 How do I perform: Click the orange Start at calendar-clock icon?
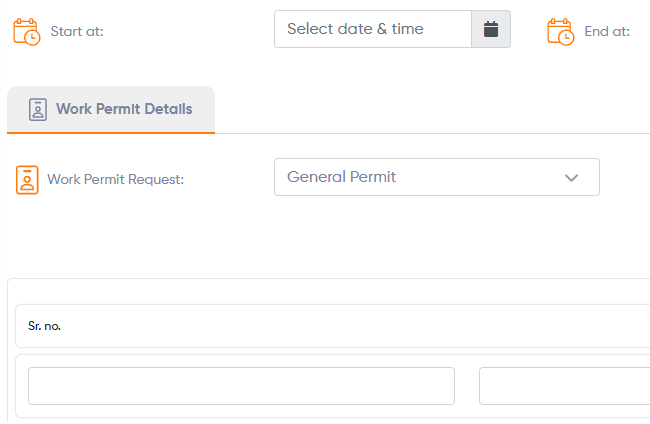click(x=27, y=31)
